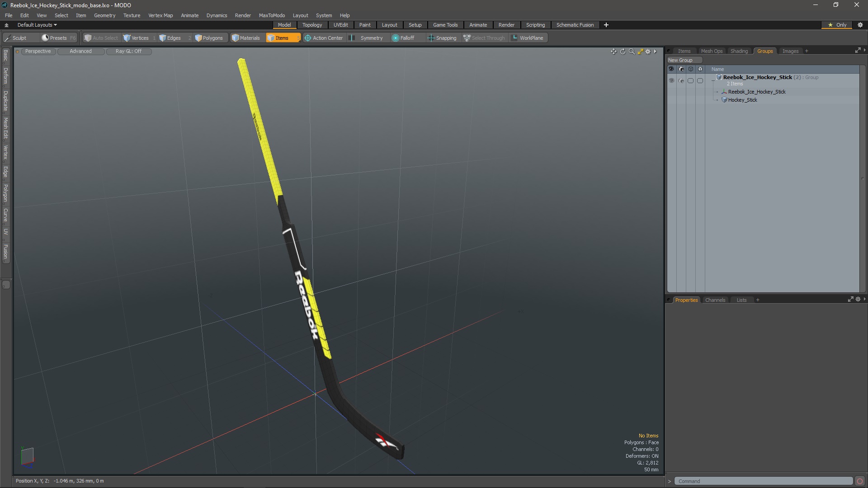Open the Perspective view type dropdown
The image size is (868, 488).
[x=38, y=51]
